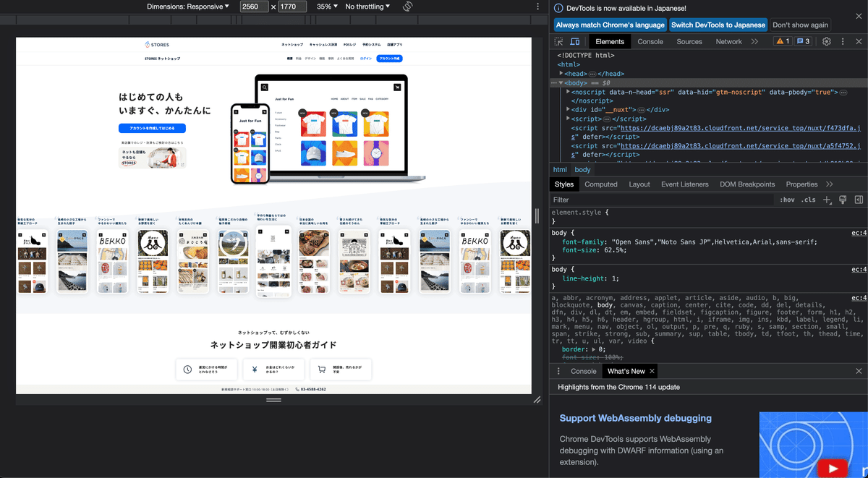
Task: Switch to the Sources panel tab
Action: [689, 42]
